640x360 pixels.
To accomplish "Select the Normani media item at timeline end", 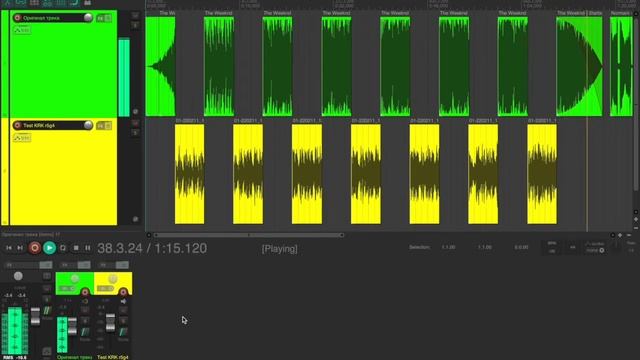I will pos(621,66).
